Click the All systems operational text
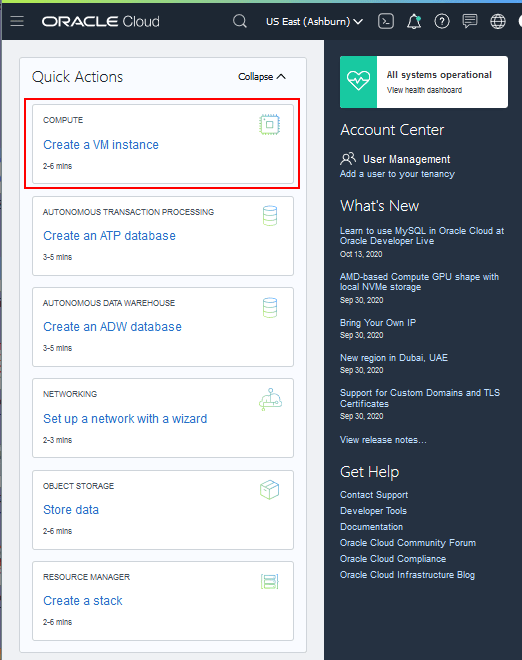 pos(439,75)
